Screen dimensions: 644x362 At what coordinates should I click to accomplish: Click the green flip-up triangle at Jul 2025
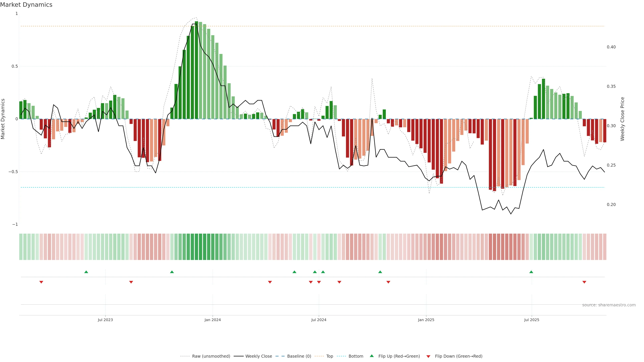point(531,272)
